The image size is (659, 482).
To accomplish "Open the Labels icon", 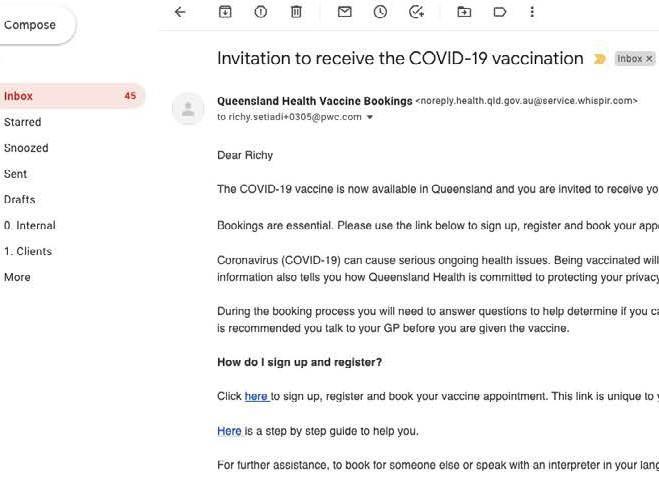I will pyautogui.click(x=499, y=12).
